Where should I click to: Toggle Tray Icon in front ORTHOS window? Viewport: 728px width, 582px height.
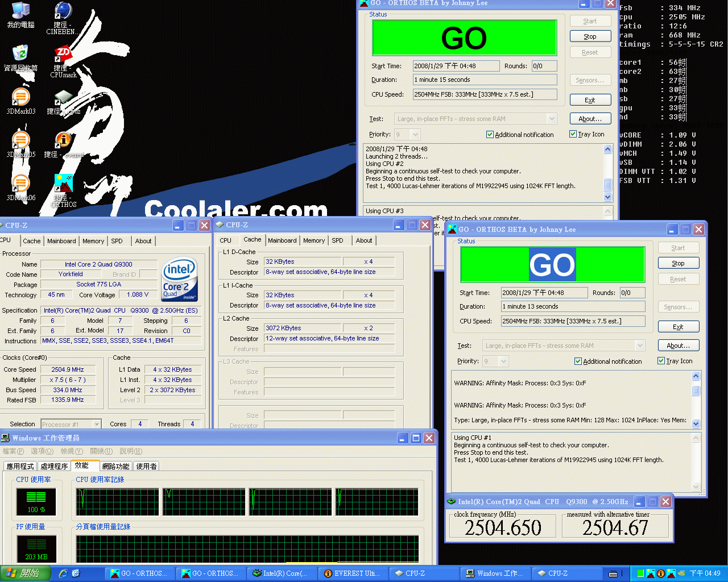point(675,361)
